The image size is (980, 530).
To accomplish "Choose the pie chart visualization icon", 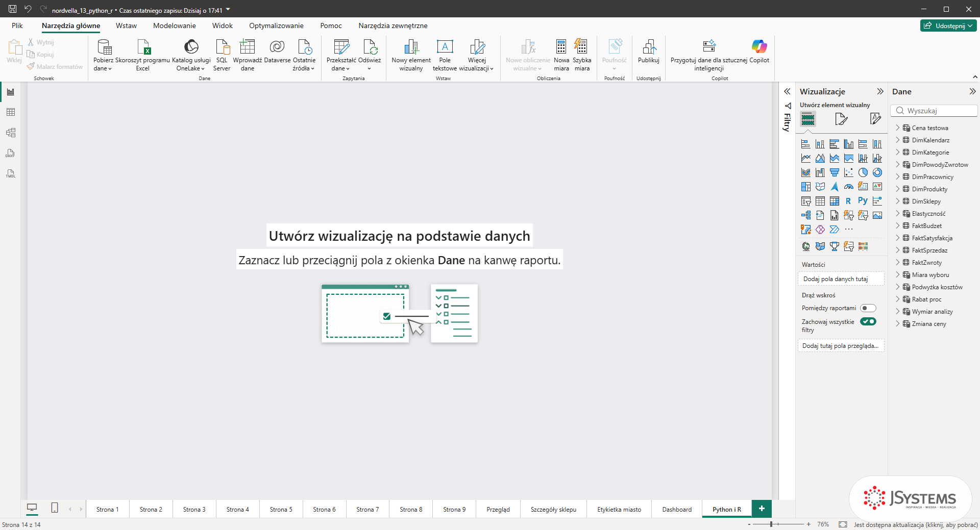I will 863,172.
